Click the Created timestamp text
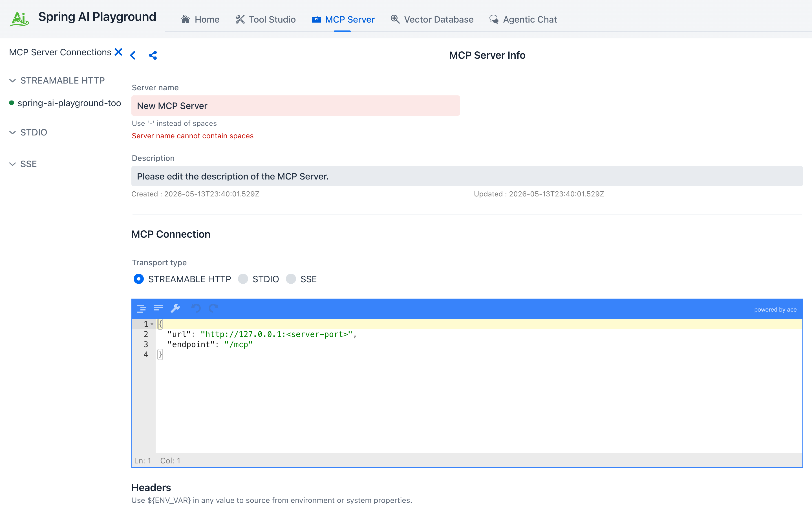Image resolution: width=812 pixels, height=508 pixels. pyautogui.click(x=195, y=194)
